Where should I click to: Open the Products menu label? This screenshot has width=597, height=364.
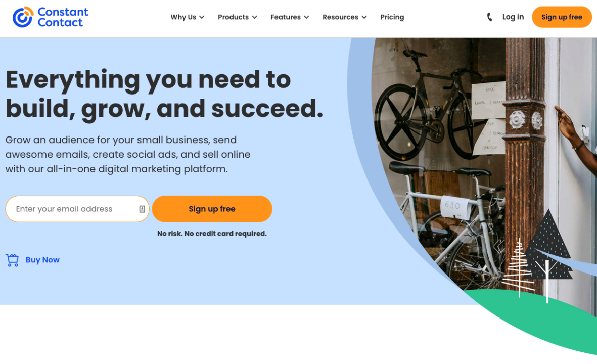pos(233,17)
